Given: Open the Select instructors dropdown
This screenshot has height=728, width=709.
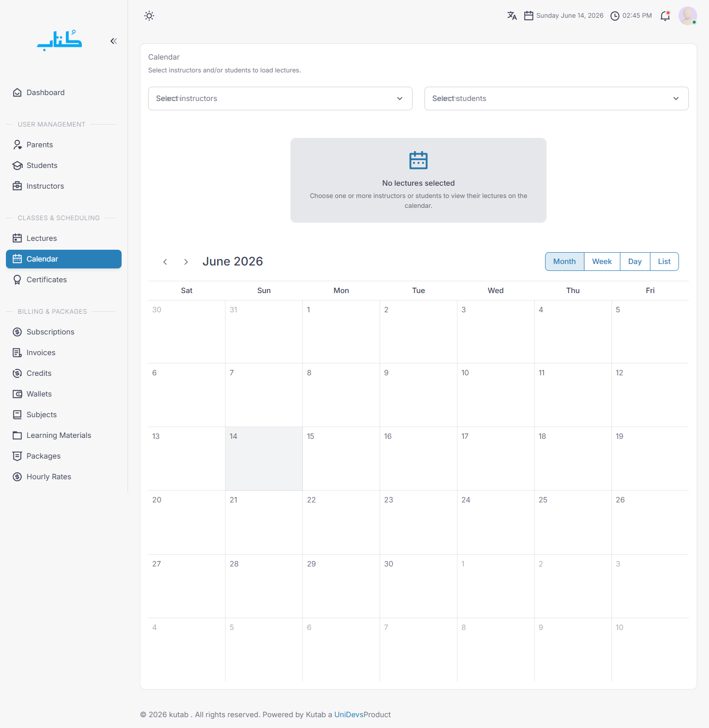Looking at the screenshot, I should point(280,99).
